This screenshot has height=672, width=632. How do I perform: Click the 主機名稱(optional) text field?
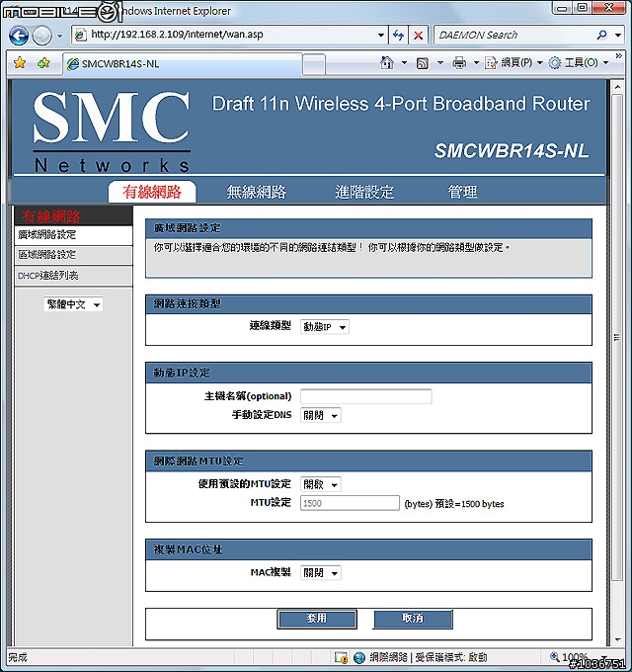coord(366,396)
